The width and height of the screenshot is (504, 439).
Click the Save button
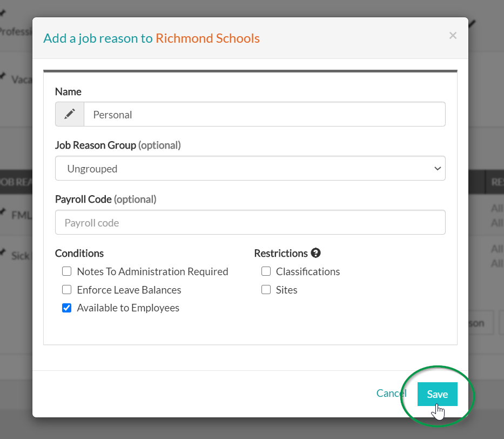point(437,394)
